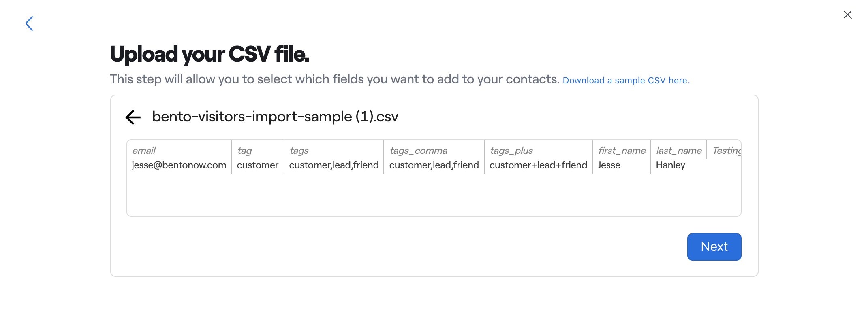Select the tags_comma column header
Image resolution: width=868 pixels, height=314 pixels.
pos(419,151)
